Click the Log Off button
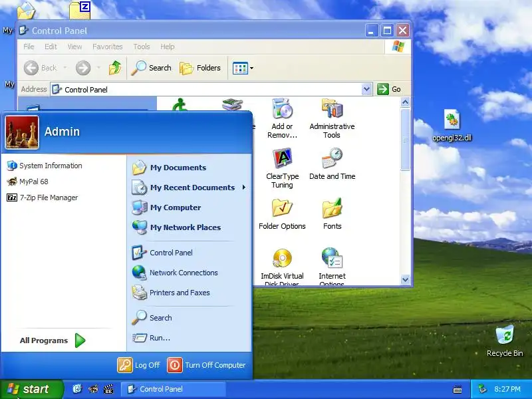 click(x=139, y=365)
